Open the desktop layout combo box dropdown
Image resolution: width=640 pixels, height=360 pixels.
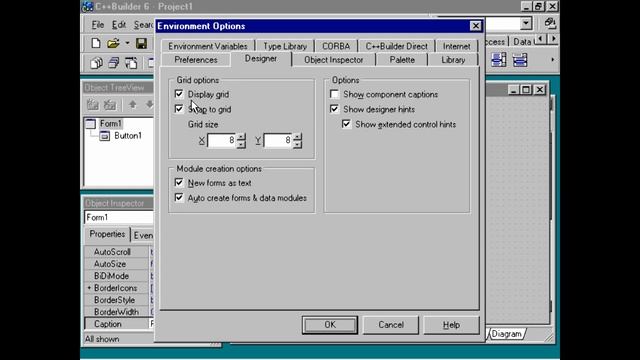point(526,23)
